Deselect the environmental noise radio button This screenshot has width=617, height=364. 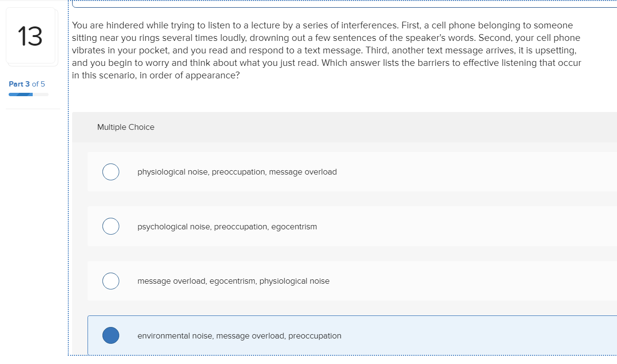111,335
